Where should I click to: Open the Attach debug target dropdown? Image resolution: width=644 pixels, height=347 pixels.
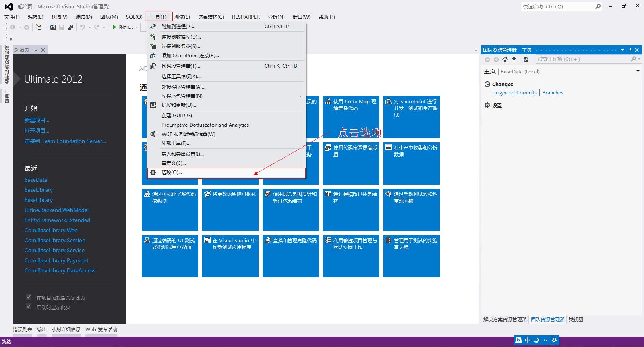(136, 27)
